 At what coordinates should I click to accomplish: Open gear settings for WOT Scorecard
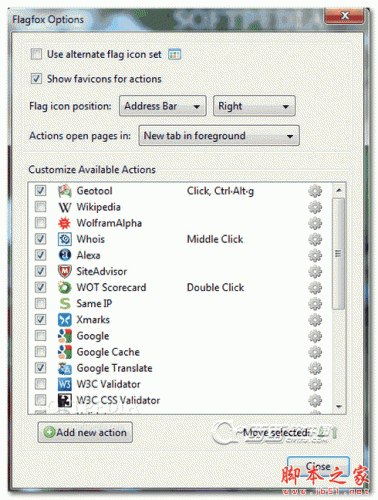pos(315,287)
